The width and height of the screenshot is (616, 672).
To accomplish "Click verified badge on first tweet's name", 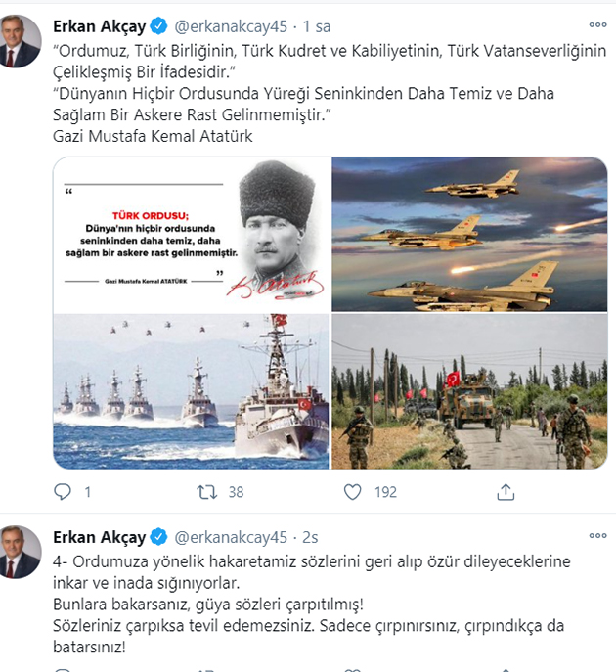I will tap(159, 26).
